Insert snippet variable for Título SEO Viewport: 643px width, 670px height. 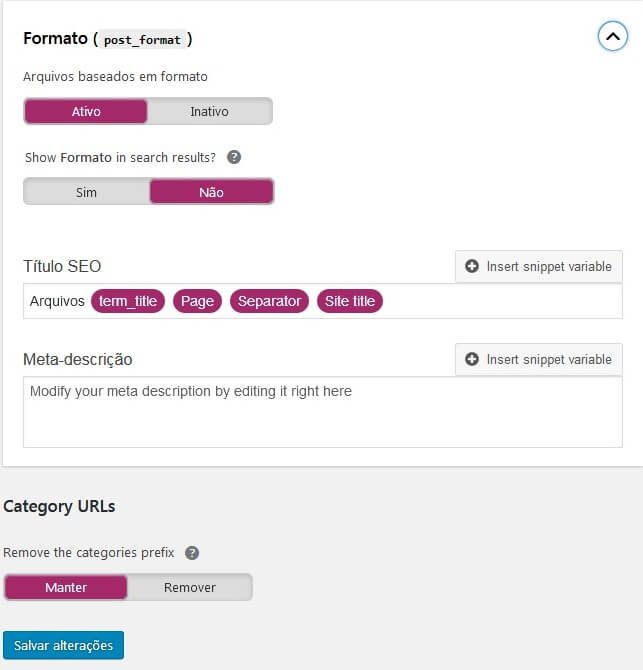(539, 267)
